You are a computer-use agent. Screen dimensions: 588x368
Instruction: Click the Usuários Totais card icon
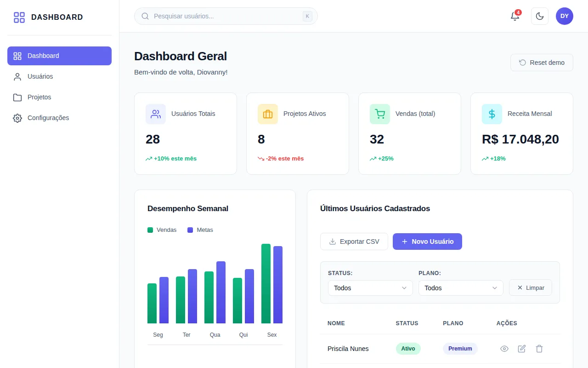[x=156, y=114]
